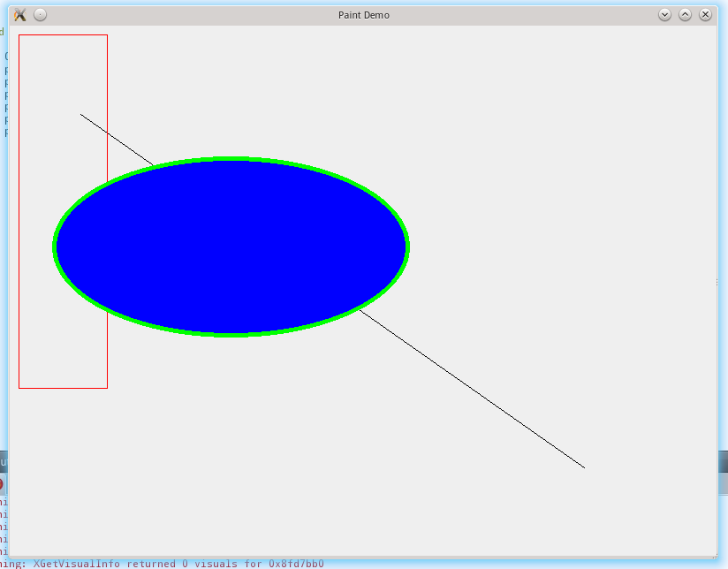Click the lower end of the diagonal line
Screen dimensions: 728x569
pos(583,467)
